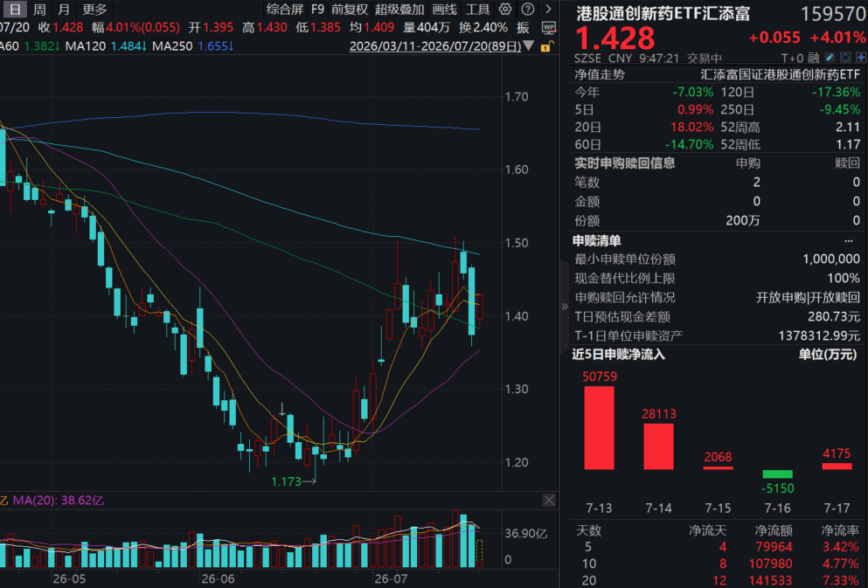Add stock to watchlist with plus icon
The height and width of the screenshot is (588, 868).
[861, 58]
